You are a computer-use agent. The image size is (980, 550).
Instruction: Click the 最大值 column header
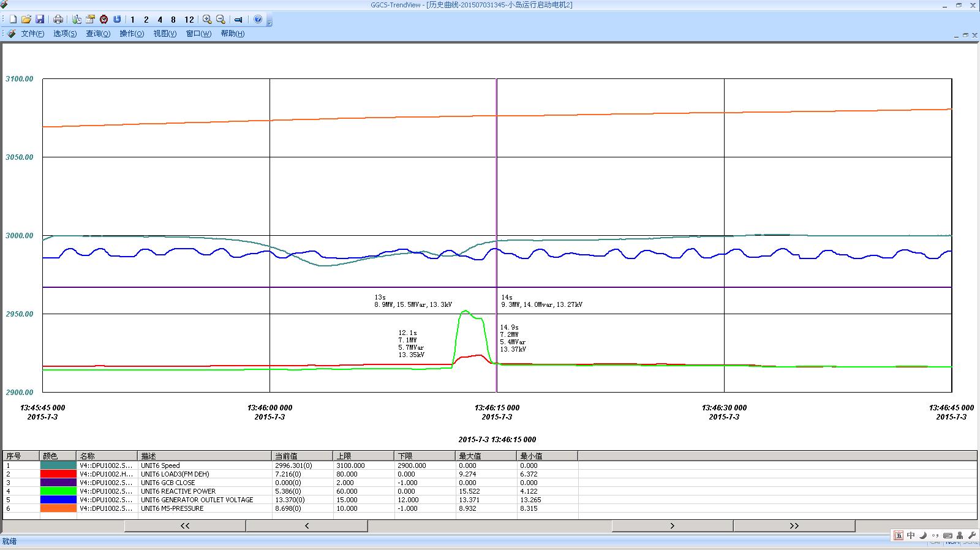pos(486,456)
